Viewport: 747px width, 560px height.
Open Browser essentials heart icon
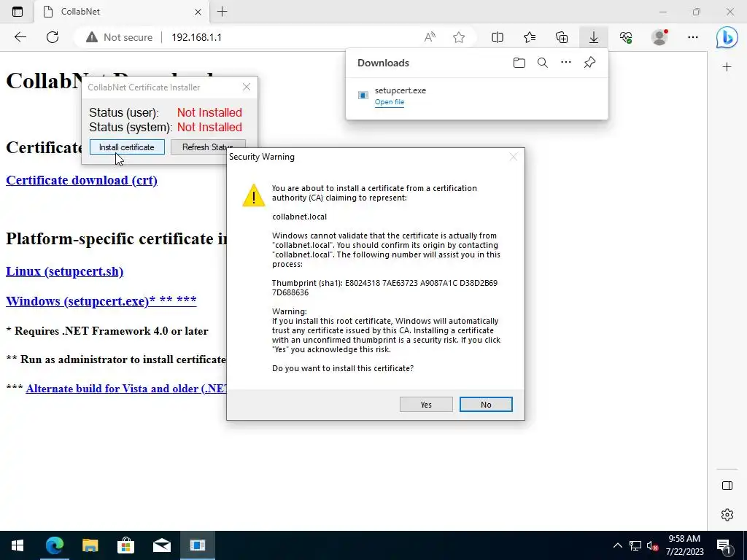pos(626,37)
